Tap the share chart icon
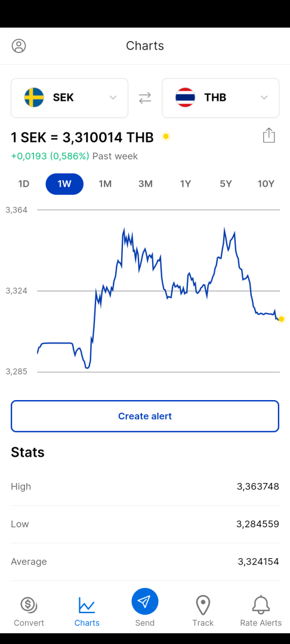The width and height of the screenshot is (290, 644). coord(269,135)
